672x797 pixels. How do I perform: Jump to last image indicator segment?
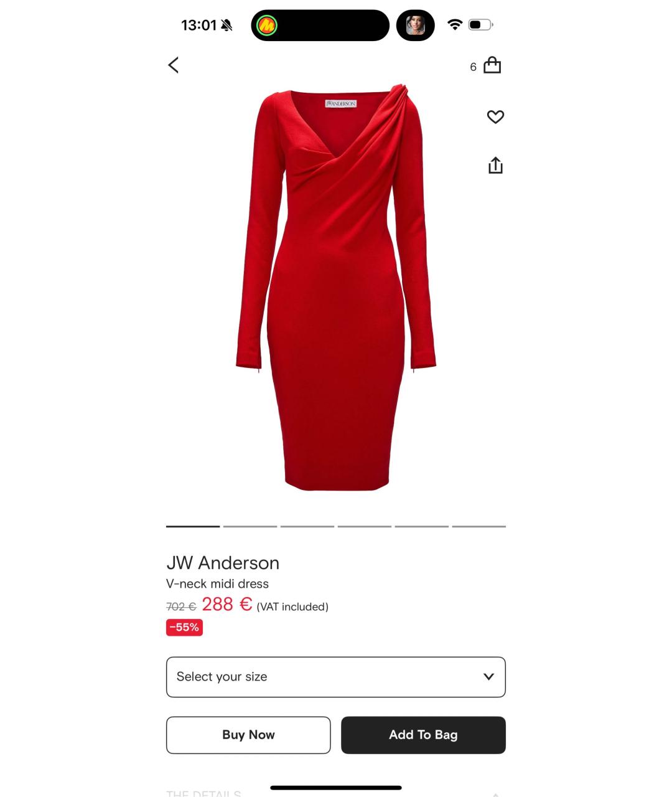[479, 526]
